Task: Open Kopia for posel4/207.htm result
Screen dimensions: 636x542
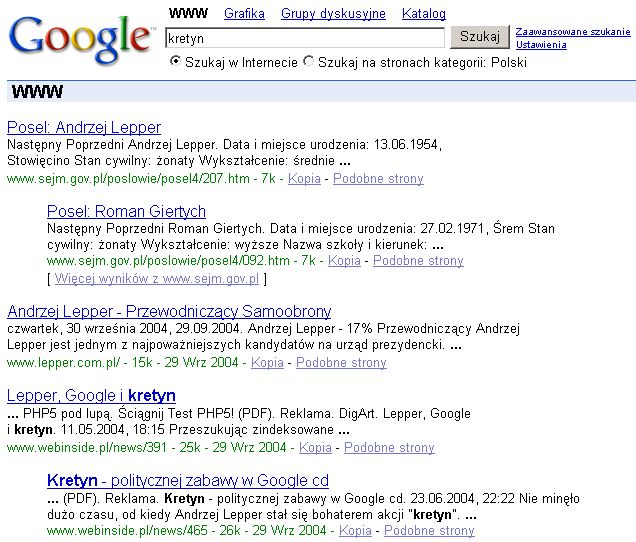Action: [x=304, y=179]
